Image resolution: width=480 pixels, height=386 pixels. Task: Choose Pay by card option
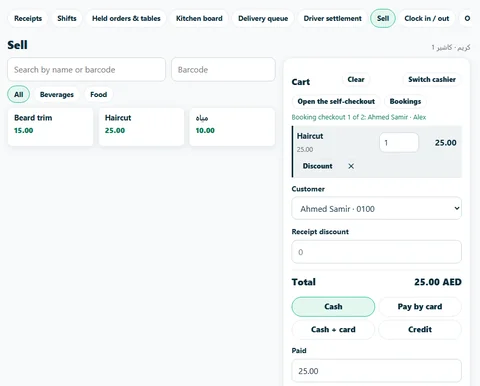click(x=420, y=307)
